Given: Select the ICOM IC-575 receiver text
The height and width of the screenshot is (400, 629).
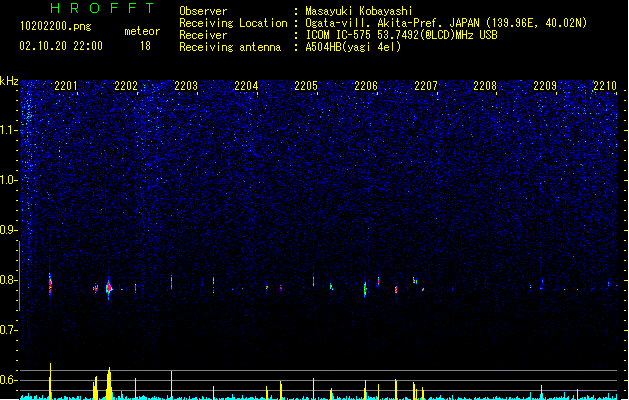Looking at the screenshot, I should point(401,35).
